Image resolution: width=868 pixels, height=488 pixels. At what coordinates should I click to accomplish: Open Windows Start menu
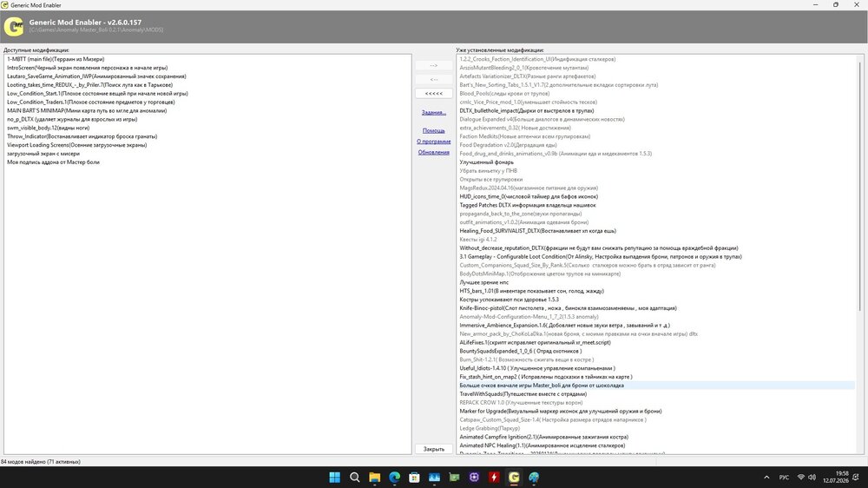pyautogui.click(x=334, y=477)
